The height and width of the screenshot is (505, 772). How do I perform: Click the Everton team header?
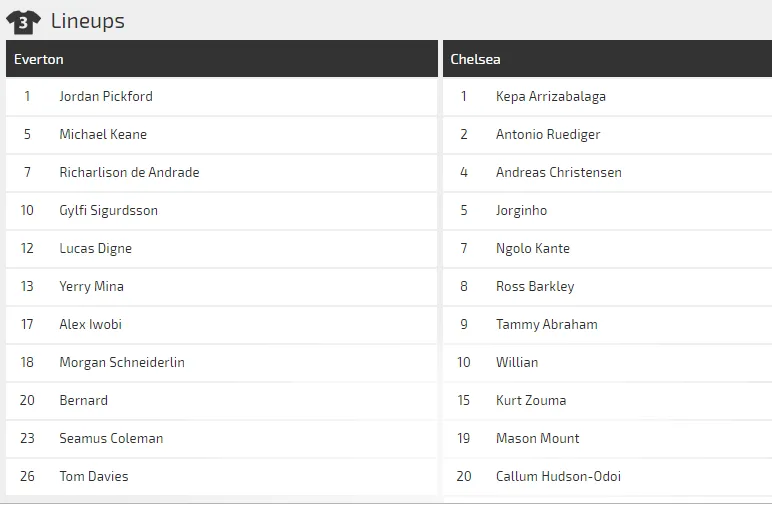(39, 59)
